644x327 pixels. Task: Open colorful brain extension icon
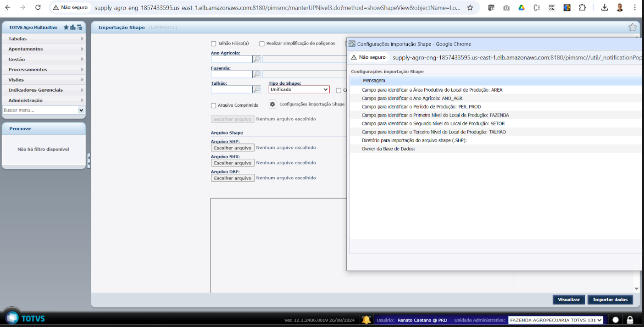click(567, 7)
